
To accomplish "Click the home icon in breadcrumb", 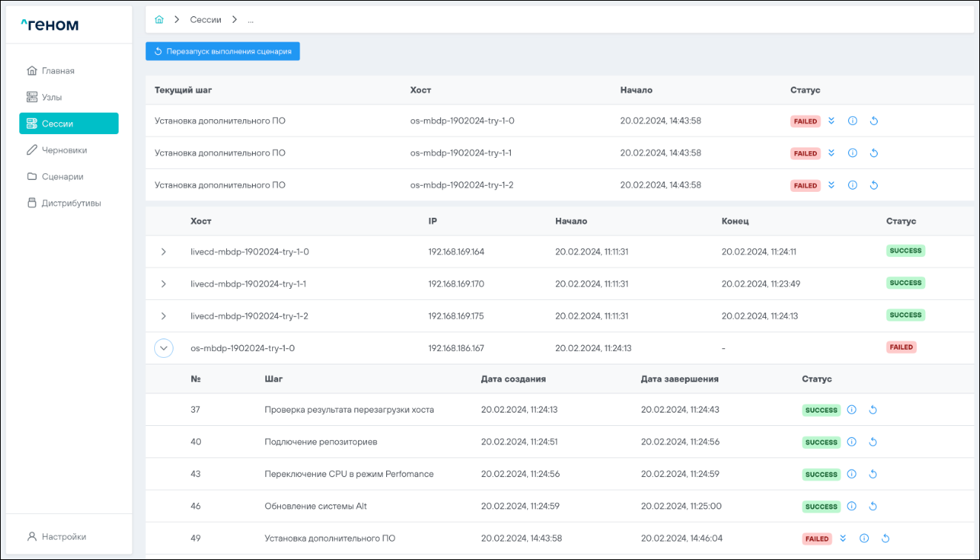I will [159, 20].
